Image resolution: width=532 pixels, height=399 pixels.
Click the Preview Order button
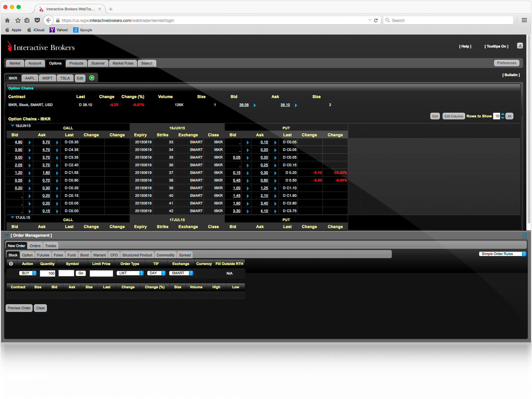tap(19, 308)
